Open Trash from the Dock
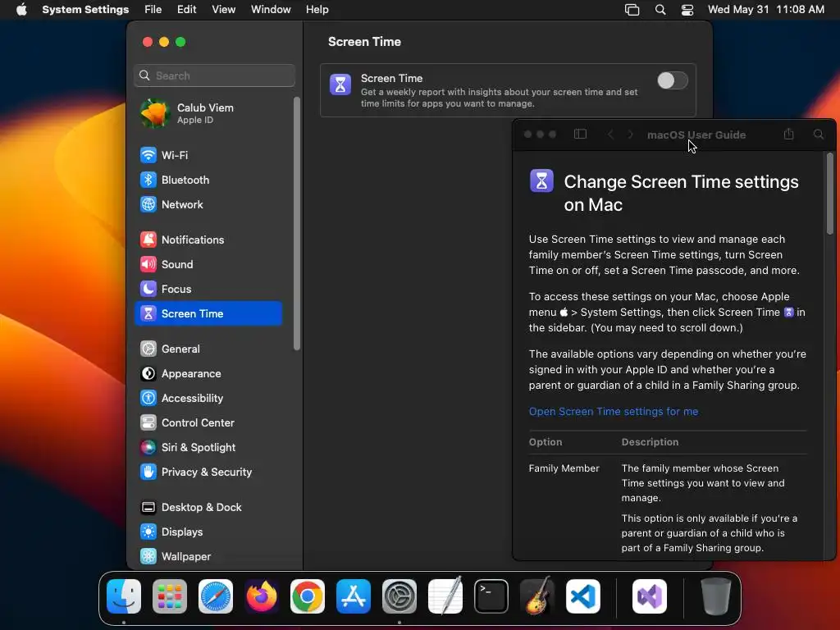Viewport: 840px width, 630px height. (x=715, y=596)
